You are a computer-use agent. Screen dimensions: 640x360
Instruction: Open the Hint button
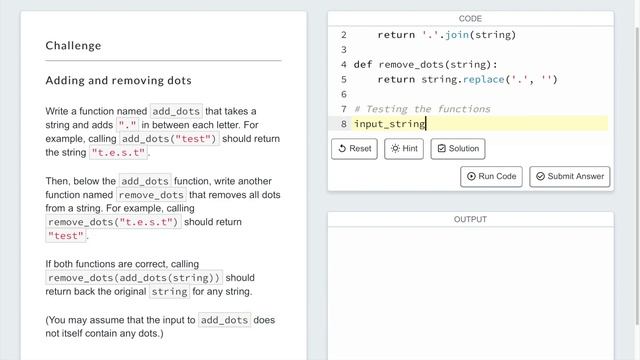click(404, 149)
